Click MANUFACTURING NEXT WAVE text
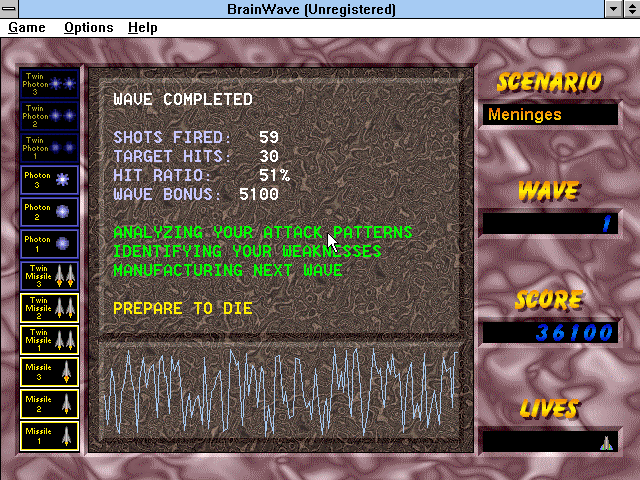 tap(228, 270)
